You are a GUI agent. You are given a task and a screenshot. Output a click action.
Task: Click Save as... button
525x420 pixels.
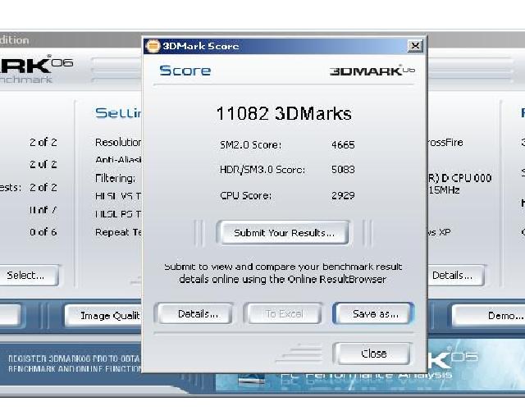[373, 314]
